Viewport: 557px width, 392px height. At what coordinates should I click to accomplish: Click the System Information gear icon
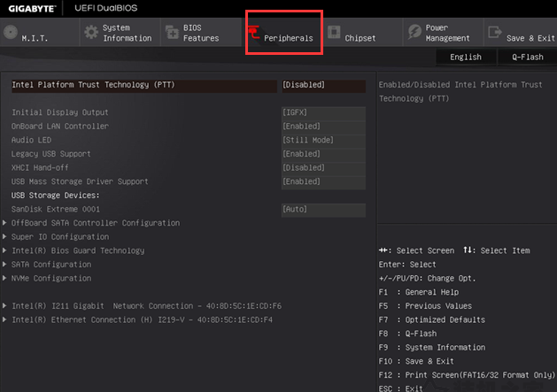click(x=91, y=33)
